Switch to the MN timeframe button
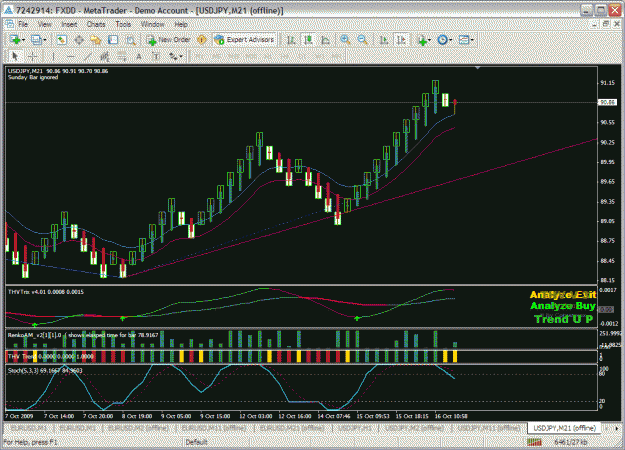The image size is (625, 450). point(336,56)
